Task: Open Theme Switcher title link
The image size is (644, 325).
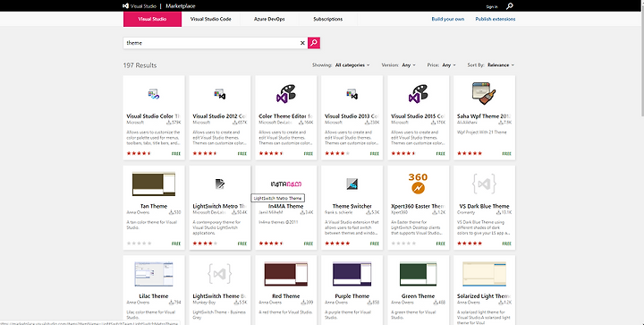Action: pos(352,206)
